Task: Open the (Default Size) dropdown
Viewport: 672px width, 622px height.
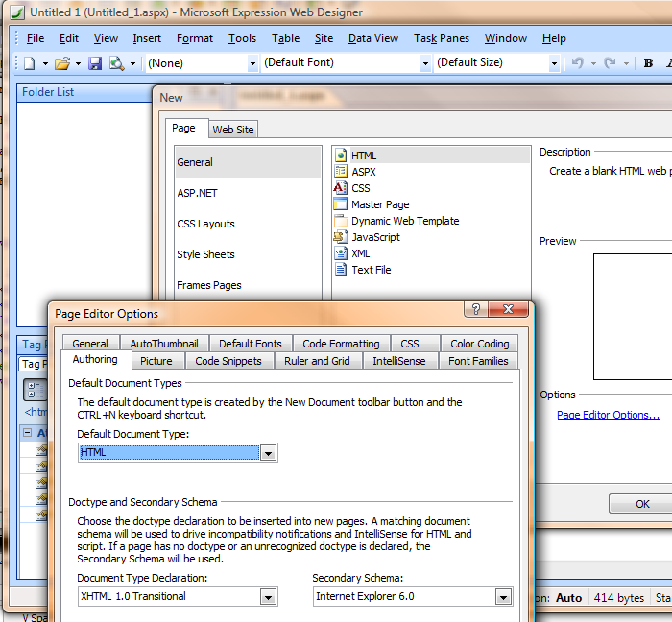Action: click(554, 63)
